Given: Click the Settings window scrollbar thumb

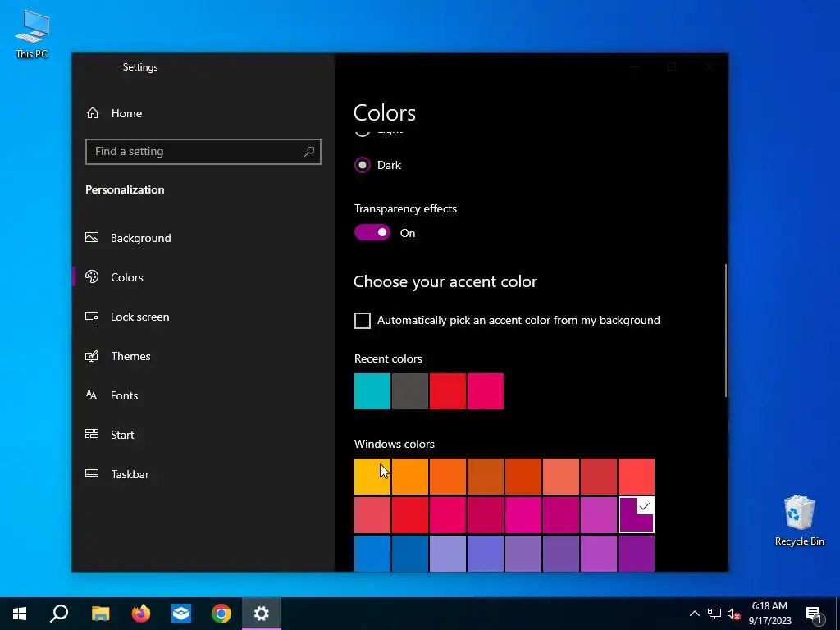Looking at the screenshot, I should 726,330.
